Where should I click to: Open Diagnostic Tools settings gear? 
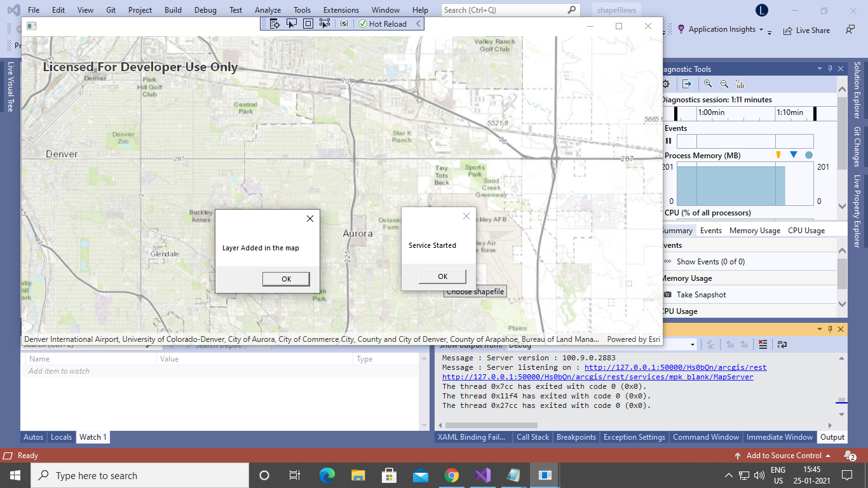[x=665, y=83]
